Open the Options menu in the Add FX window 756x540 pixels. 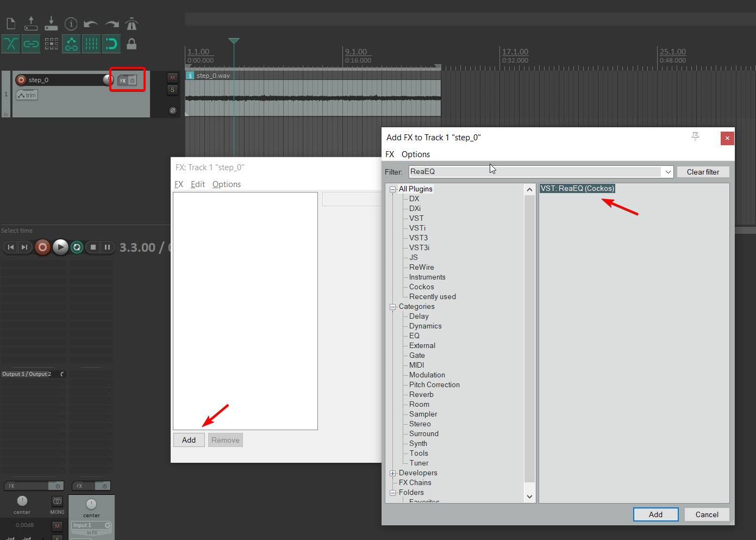coord(415,154)
